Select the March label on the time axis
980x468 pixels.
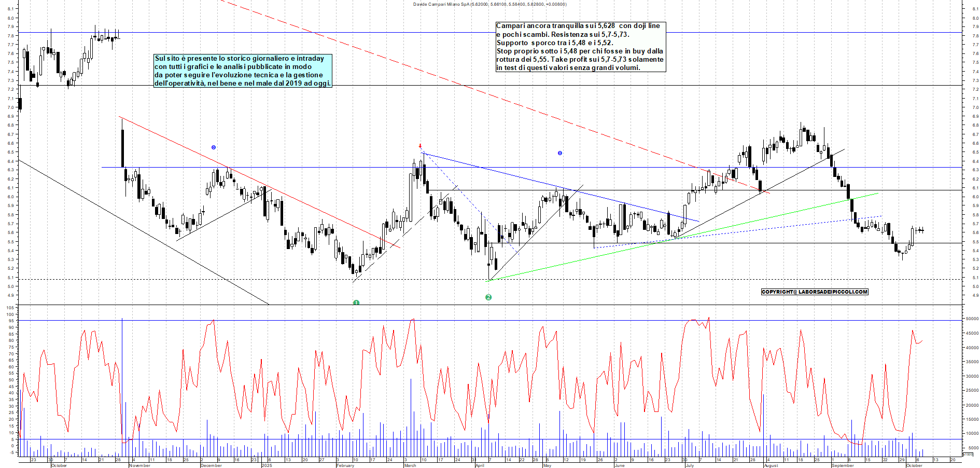pos(410,465)
